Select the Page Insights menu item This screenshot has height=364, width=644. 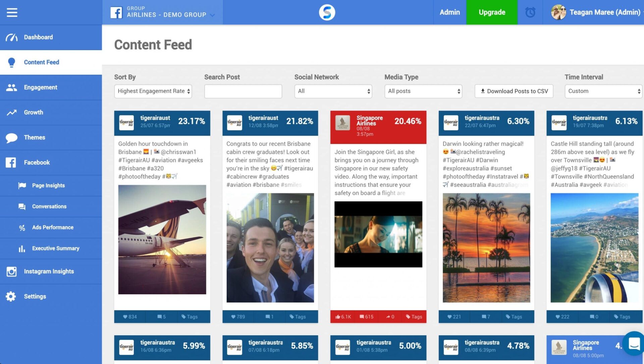click(x=48, y=185)
